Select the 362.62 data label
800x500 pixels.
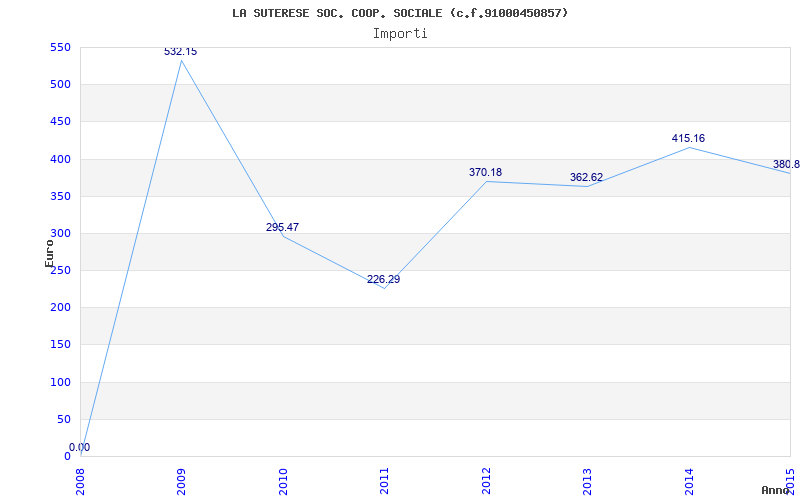tap(586, 178)
